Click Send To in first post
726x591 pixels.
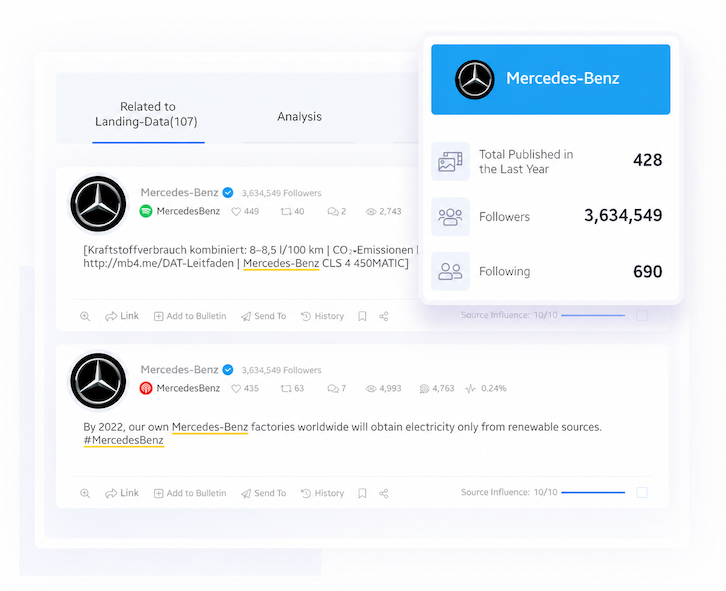click(x=263, y=316)
